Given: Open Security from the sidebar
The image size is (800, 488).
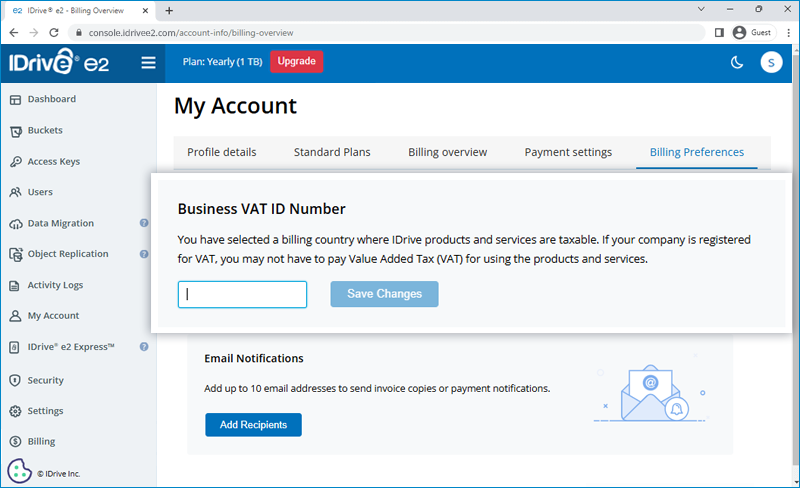Looking at the screenshot, I should [x=45, y=380].
